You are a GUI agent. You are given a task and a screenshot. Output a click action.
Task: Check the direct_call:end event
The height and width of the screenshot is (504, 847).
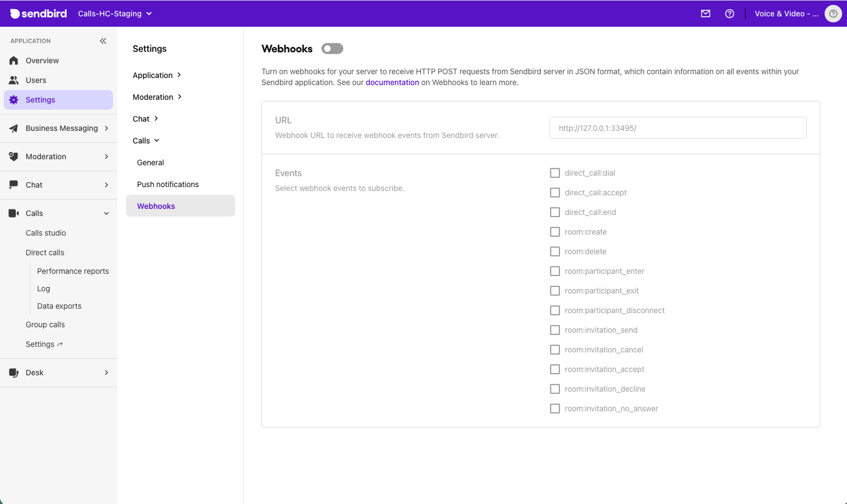555,212
